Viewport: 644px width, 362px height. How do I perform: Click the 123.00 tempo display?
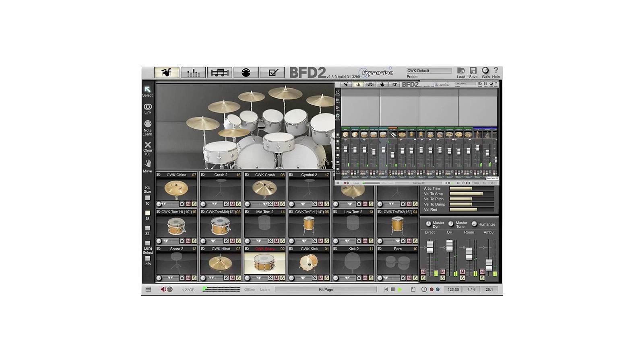453,290
